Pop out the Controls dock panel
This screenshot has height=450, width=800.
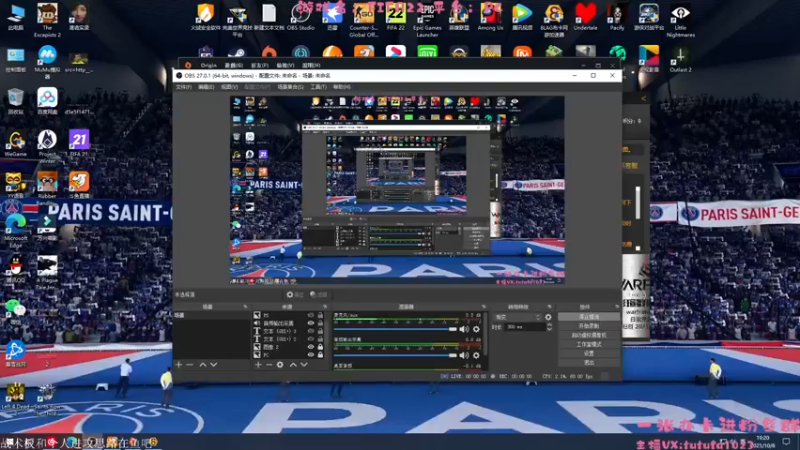(616, 307)
